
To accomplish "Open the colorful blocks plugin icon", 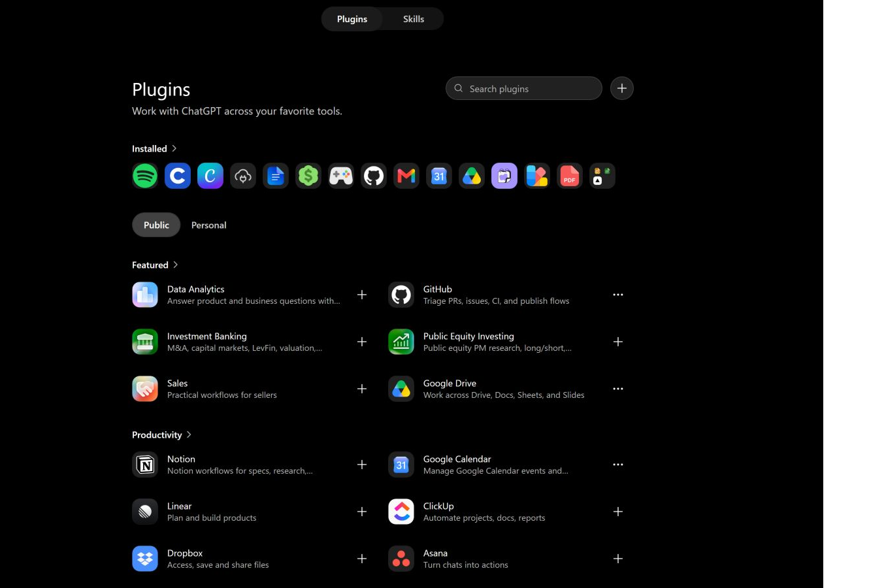I will pos(537,176).
